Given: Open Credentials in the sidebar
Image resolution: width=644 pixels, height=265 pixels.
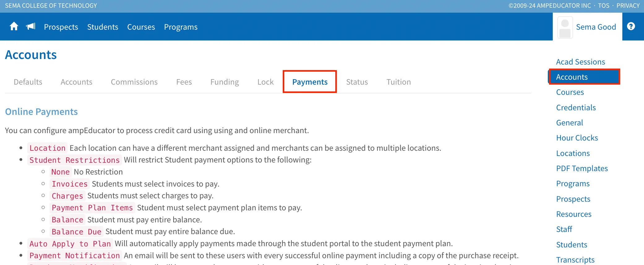Looking at the screenshot, I should [576, 107].
